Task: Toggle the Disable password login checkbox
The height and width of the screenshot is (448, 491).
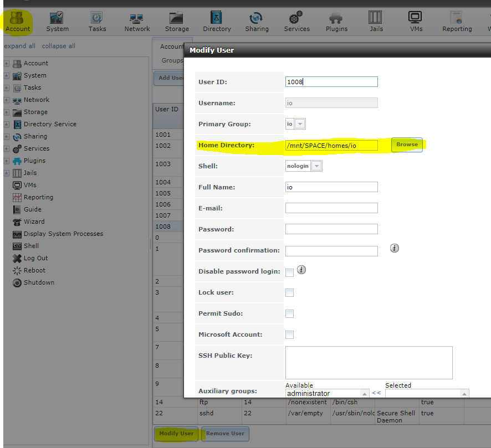Action: (289, 272)
